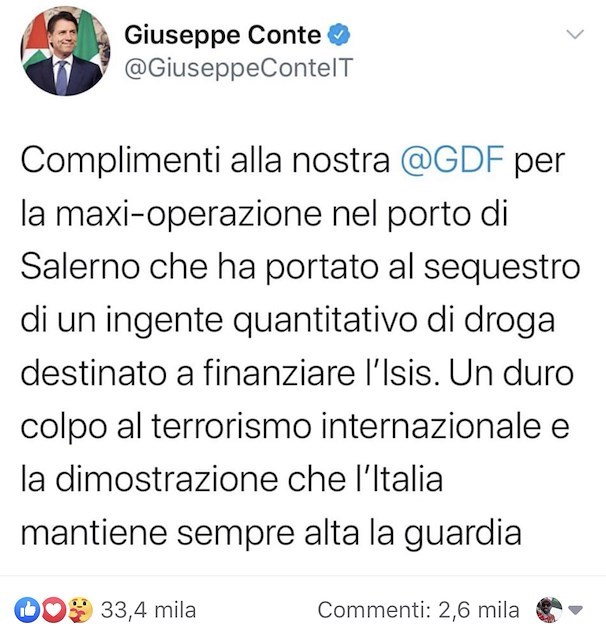Click the word guardia ending the tweet

[463, 533]
